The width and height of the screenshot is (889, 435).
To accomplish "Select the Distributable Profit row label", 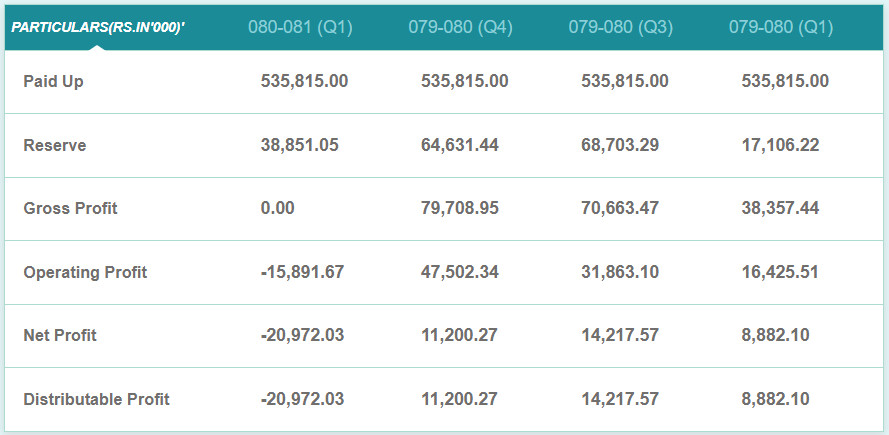I will click(x=96, y=399).
